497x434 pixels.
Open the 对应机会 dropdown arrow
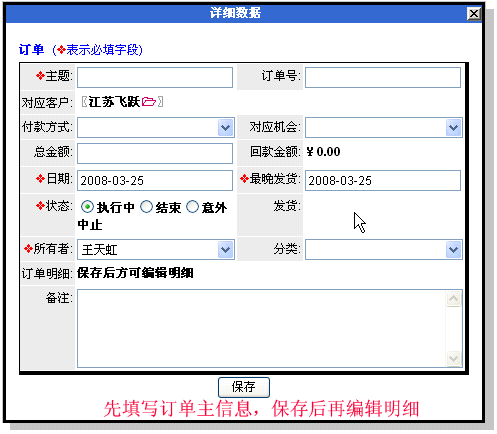453,127
